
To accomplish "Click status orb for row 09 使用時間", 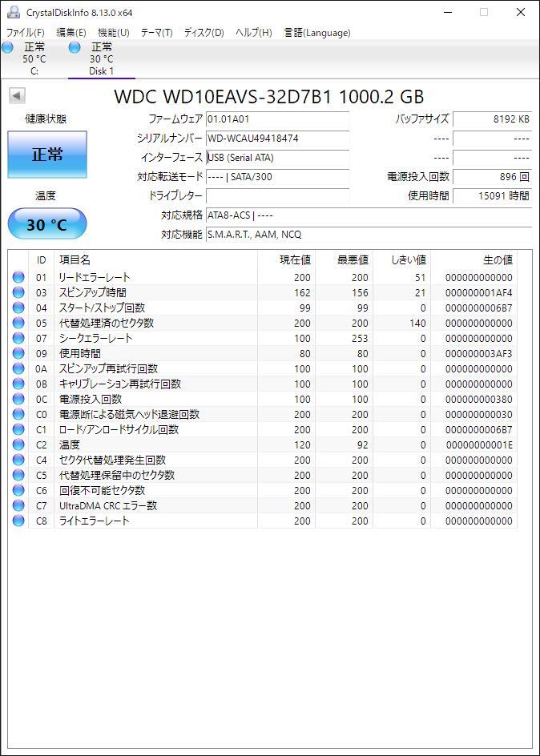I will 18,353.
